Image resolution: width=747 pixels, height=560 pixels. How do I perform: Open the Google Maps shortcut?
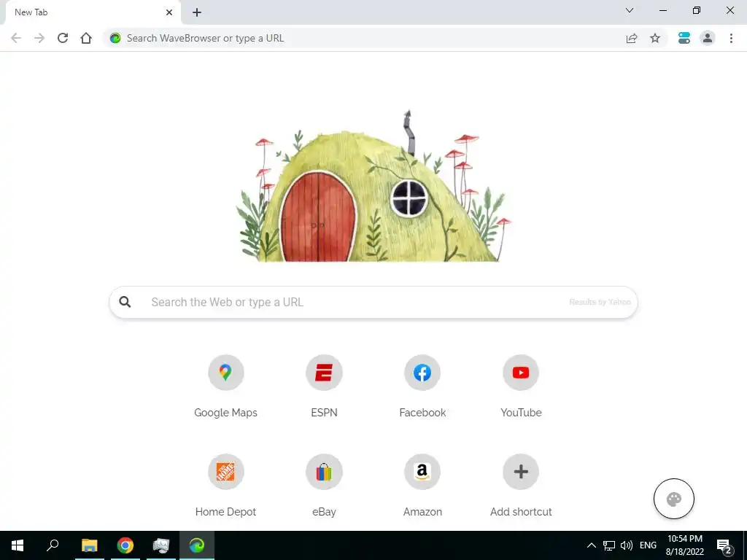226,386
